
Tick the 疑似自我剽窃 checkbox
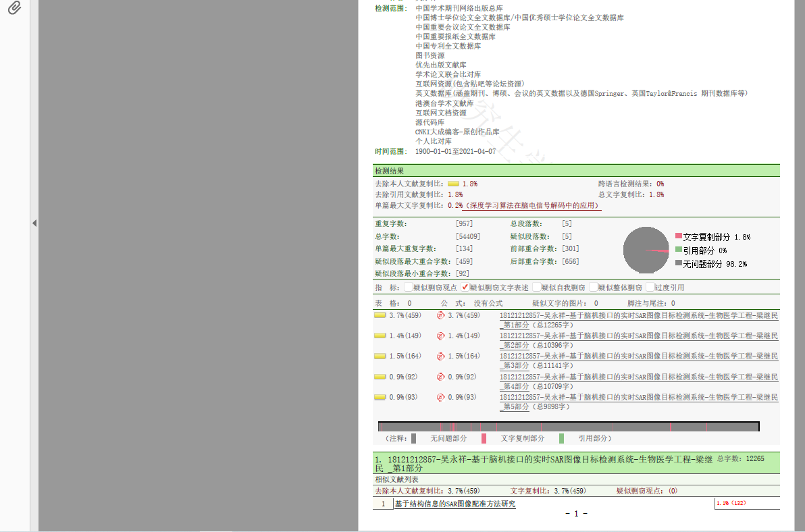[x=536, y=288]
